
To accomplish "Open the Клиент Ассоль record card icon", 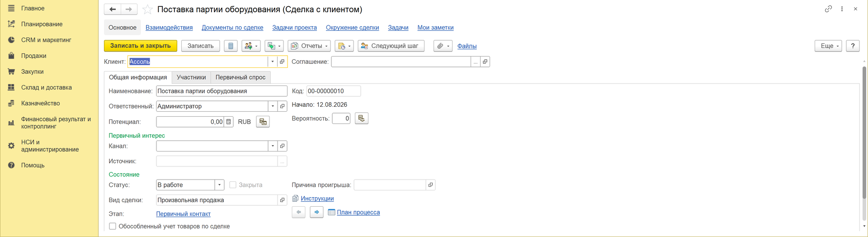I will point(282,62).
